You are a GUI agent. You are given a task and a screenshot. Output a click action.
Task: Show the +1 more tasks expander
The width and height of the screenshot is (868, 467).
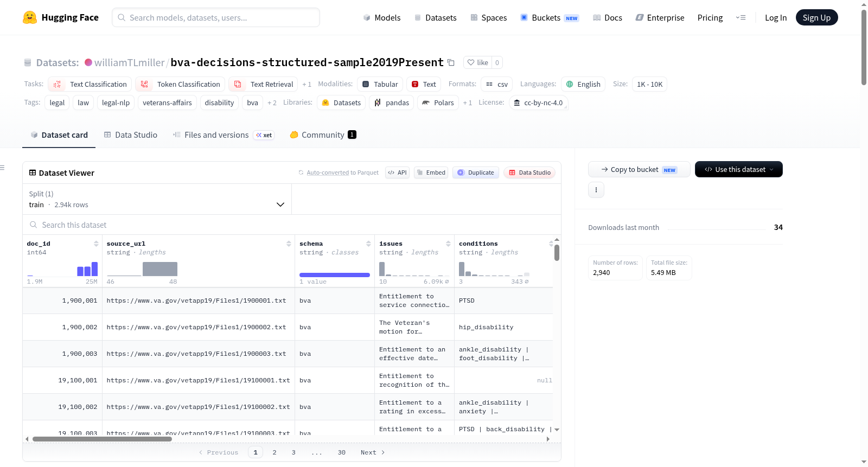[x=307, y=84]
